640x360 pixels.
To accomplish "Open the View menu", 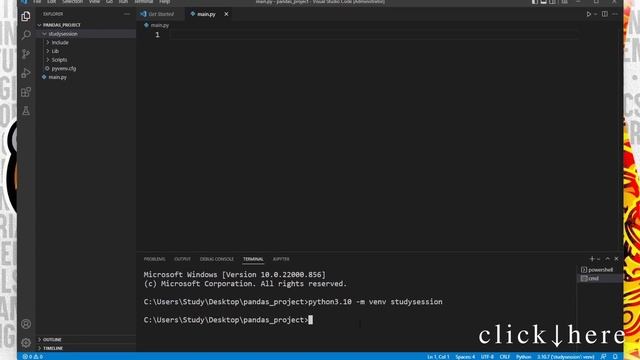I will [x=94, y=2].
